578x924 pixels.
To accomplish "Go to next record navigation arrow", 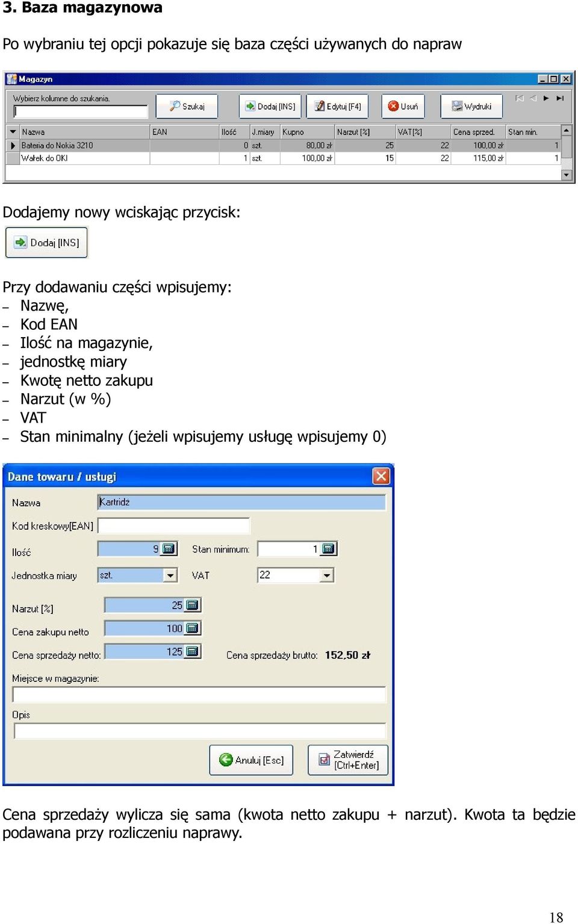I will 546,98.
